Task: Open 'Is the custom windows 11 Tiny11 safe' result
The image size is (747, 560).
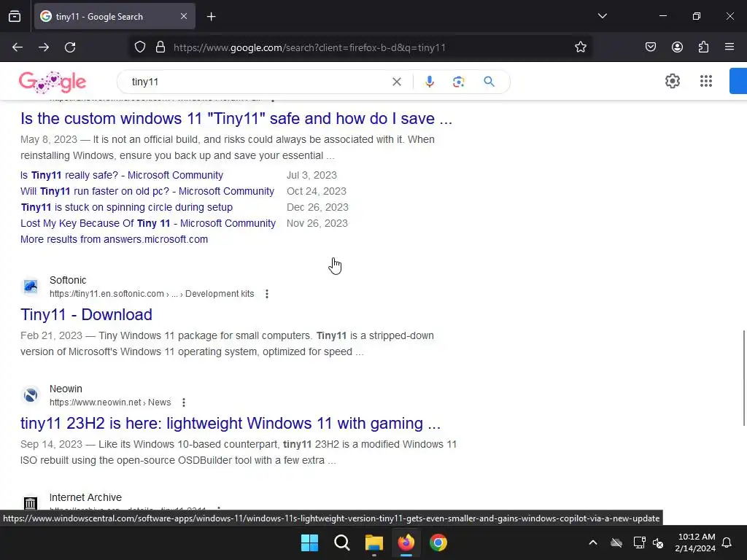Action: [x=236, y=119]
